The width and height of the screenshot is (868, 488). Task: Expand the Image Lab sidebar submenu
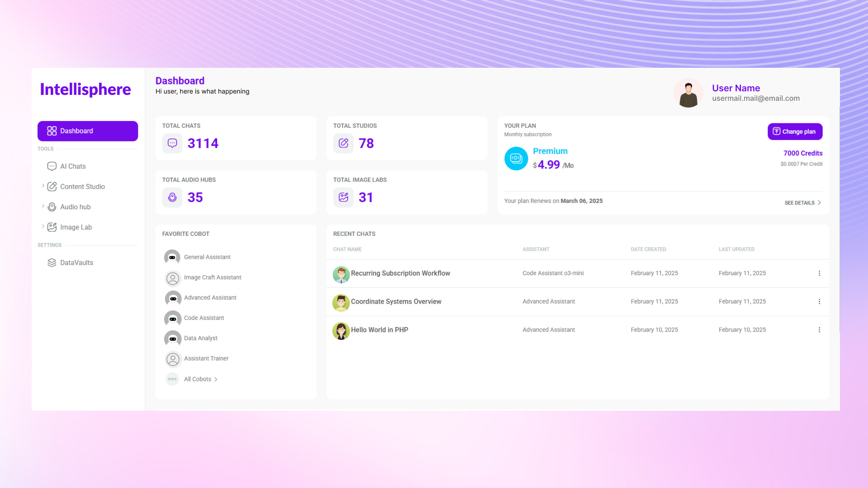(x=43, y=226)
